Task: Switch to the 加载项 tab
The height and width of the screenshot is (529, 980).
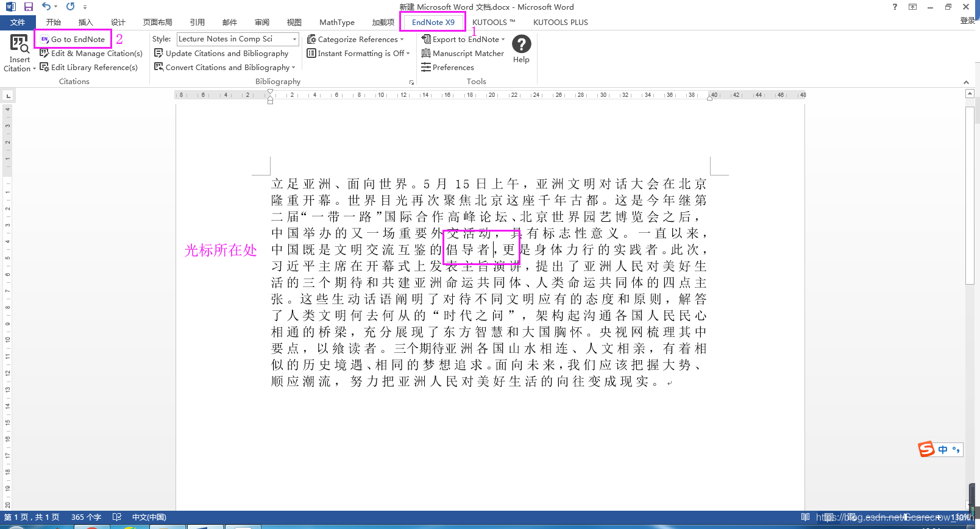Action: coord(383,23)
